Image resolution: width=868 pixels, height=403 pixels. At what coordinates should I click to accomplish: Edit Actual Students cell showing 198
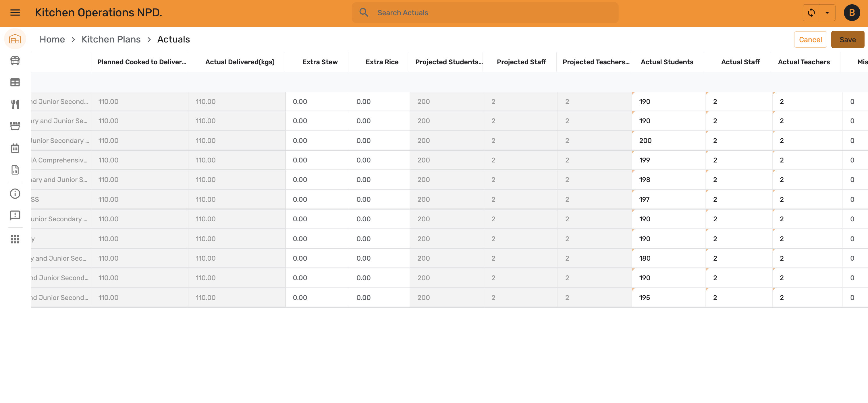coord(669,180)
